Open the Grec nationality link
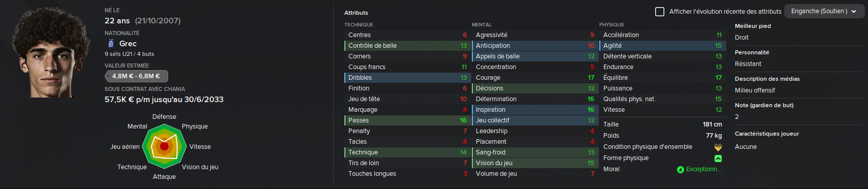This screenshot has height=189, width=868. click(x=128, y=44)
